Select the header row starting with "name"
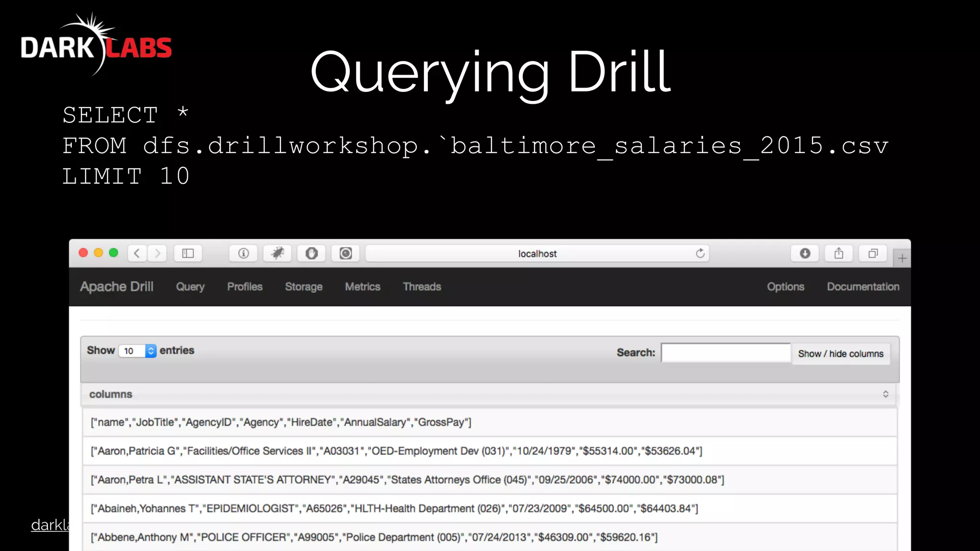980x551 pixels. tap(490, 422)
